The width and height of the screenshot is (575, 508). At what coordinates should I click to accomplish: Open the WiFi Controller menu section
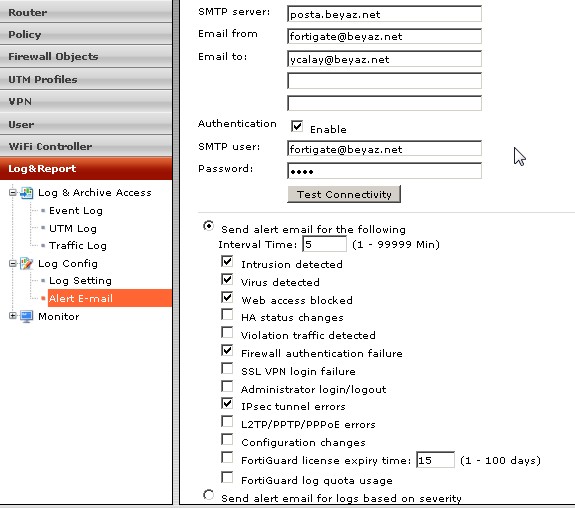tap(86, 146)
